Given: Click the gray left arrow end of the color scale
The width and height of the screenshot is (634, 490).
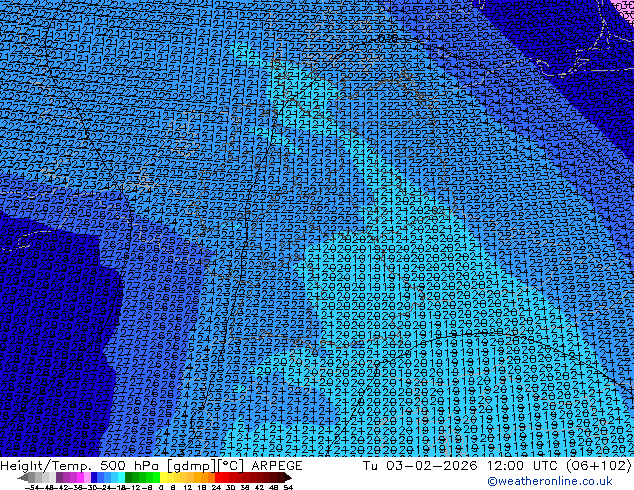Looking at the screenshot, I should point(22,477).
